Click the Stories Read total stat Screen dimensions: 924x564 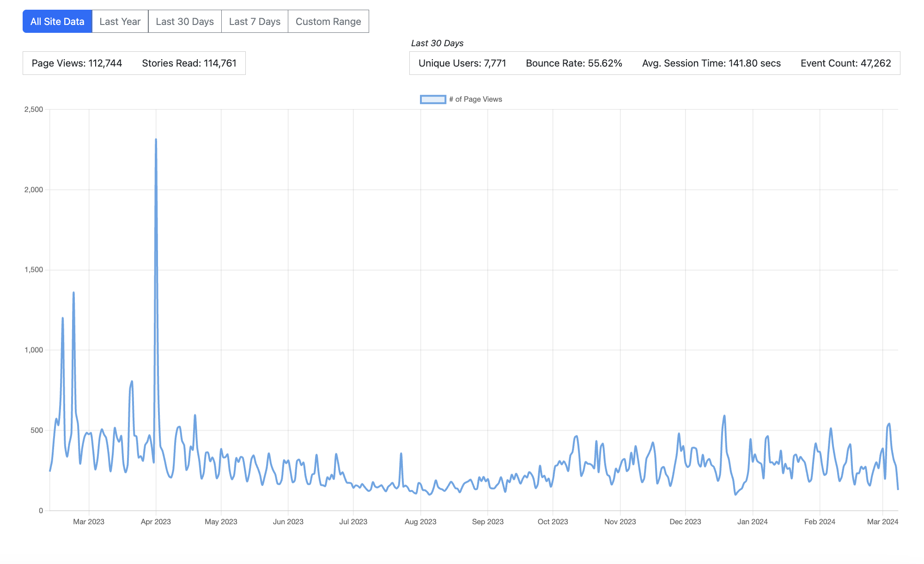[189, 63]
